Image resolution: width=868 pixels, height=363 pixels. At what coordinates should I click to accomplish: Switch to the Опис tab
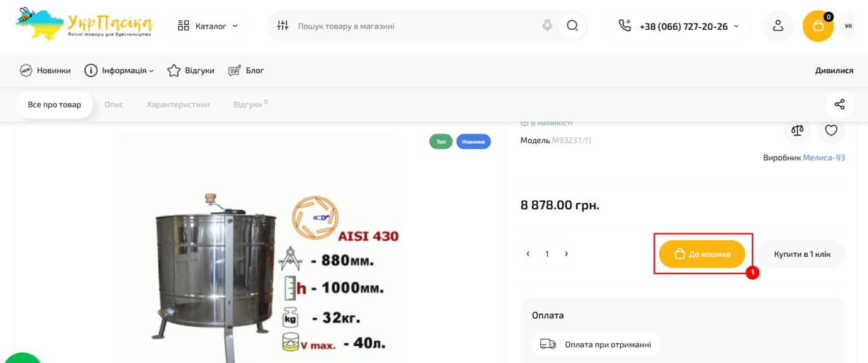point(114,104)
